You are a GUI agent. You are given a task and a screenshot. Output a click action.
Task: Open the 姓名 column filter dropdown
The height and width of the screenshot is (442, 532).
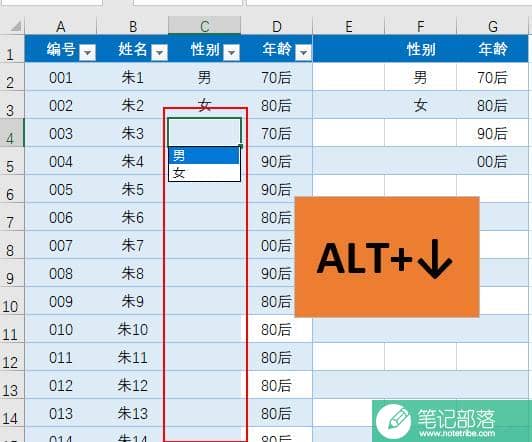coord(159,52)
